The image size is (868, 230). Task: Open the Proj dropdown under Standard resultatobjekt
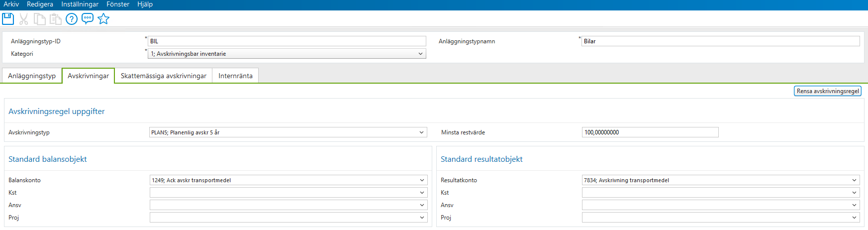(x=721, y=218)
